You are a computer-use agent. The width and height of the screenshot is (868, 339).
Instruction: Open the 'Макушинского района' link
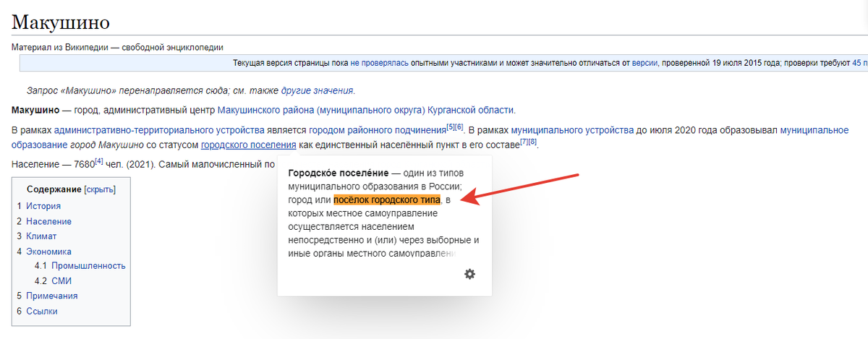click(265, 111)
